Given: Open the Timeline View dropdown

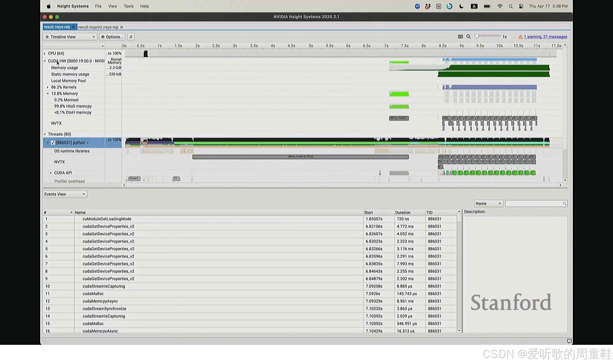Looking at the screenshot, I should click(x=70, y=37).
